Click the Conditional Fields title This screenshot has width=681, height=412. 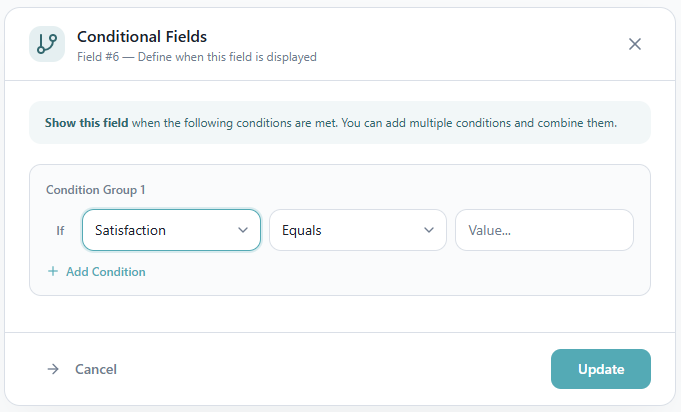[x=142, y=37]
